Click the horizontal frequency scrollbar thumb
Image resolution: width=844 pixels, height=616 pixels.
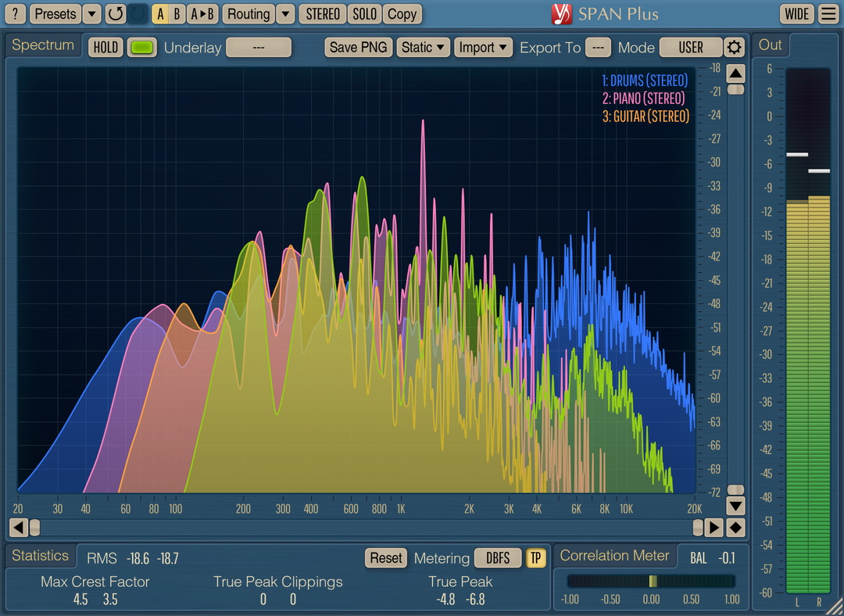click(35, 528)
